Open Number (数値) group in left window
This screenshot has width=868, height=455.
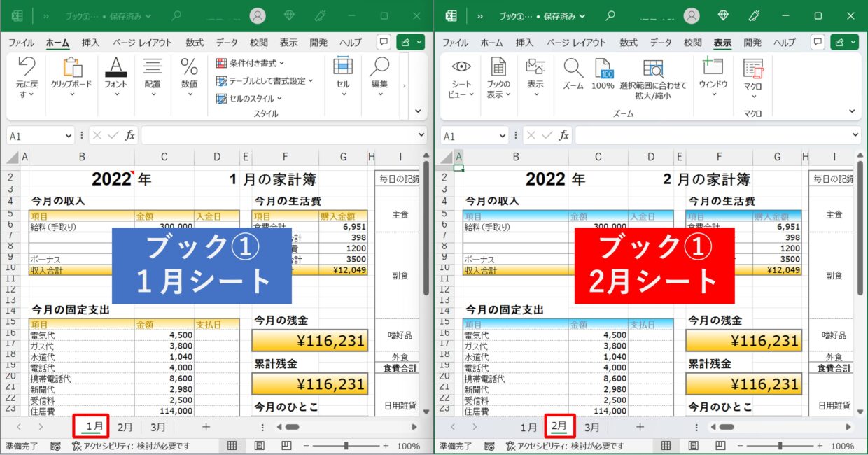(x=189, y=66)
